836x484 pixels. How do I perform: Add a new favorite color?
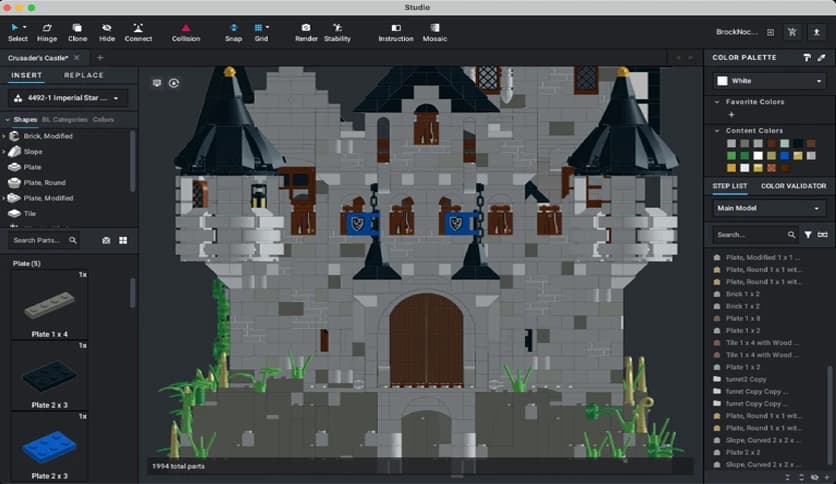pos(730,115)
